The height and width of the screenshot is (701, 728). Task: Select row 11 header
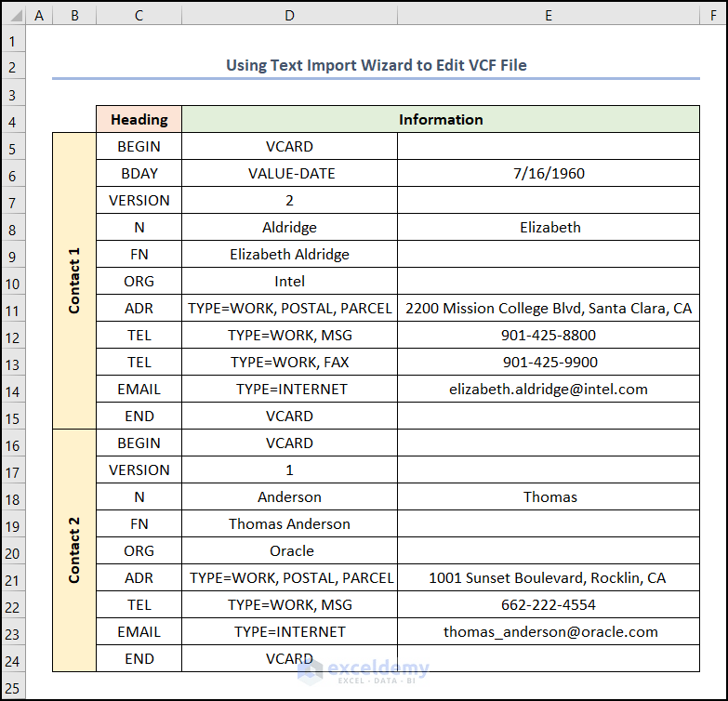tap(13, 309)
